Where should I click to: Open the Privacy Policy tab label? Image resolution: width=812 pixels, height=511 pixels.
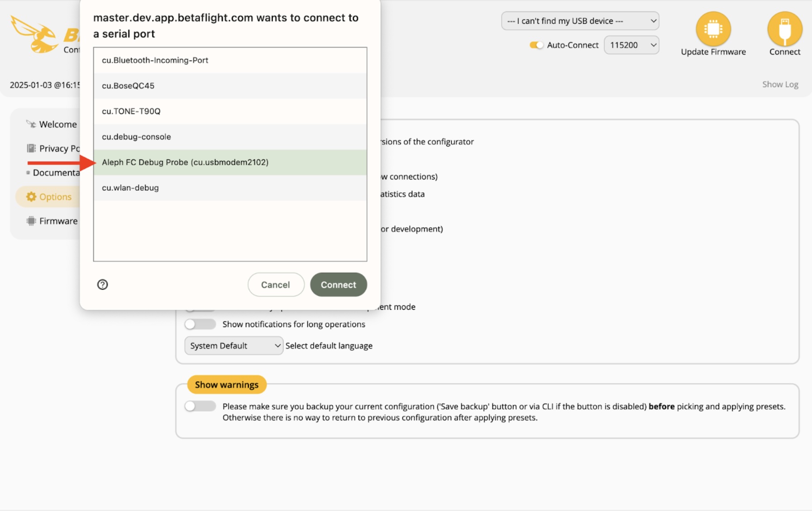(x=59, y=148)
